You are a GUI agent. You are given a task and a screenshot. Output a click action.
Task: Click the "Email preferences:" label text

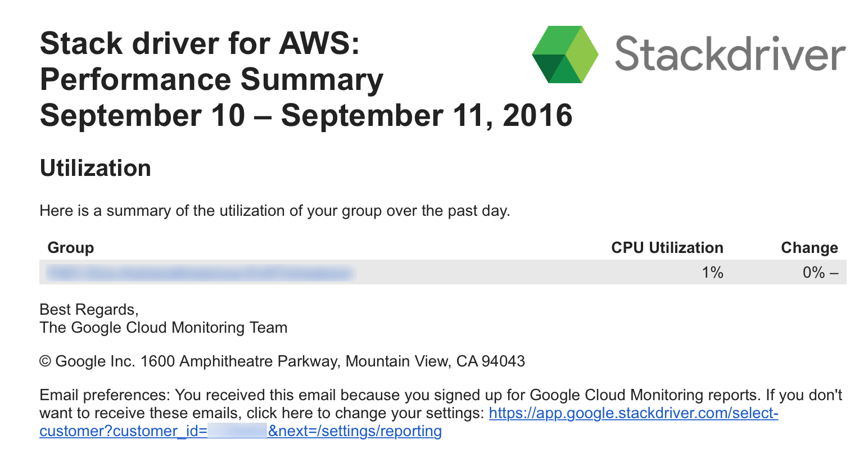point(105,395)
